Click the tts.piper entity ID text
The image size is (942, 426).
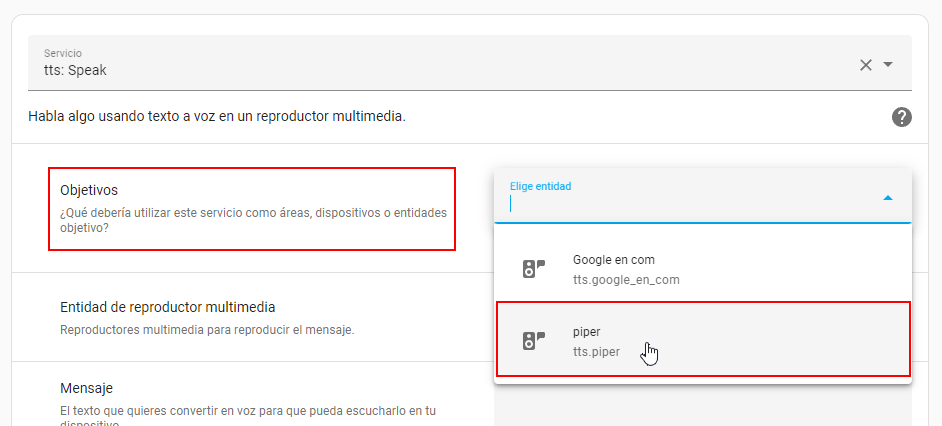coord(596,352)
